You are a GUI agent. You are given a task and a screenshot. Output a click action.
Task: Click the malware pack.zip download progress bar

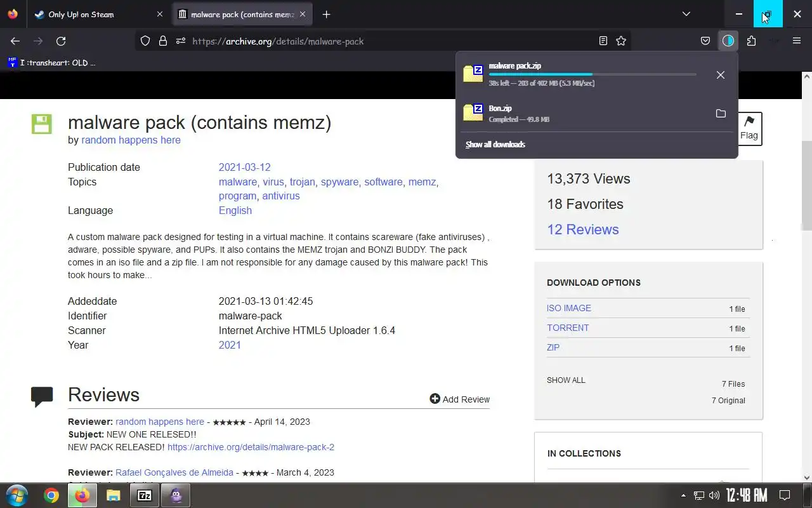tap(593, 74)
